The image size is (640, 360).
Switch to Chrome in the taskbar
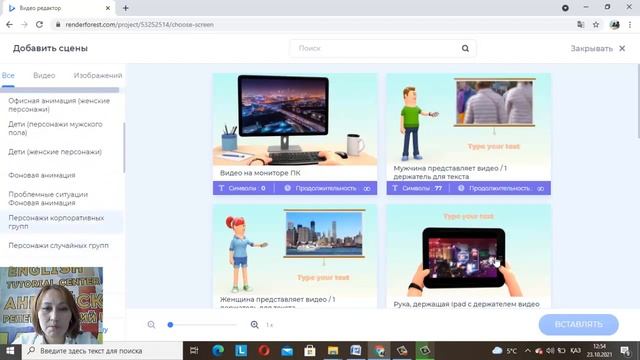pyautogui.click(x=379, y=351)
